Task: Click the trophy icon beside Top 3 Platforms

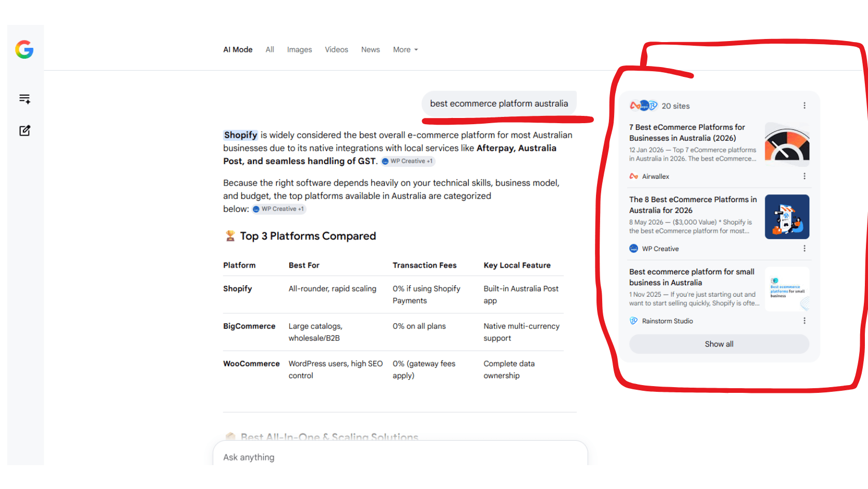Action: point(230,236)
